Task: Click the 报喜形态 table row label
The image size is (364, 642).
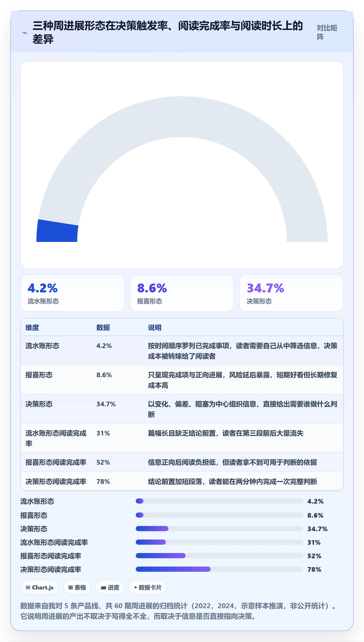Action: [39, 375]
